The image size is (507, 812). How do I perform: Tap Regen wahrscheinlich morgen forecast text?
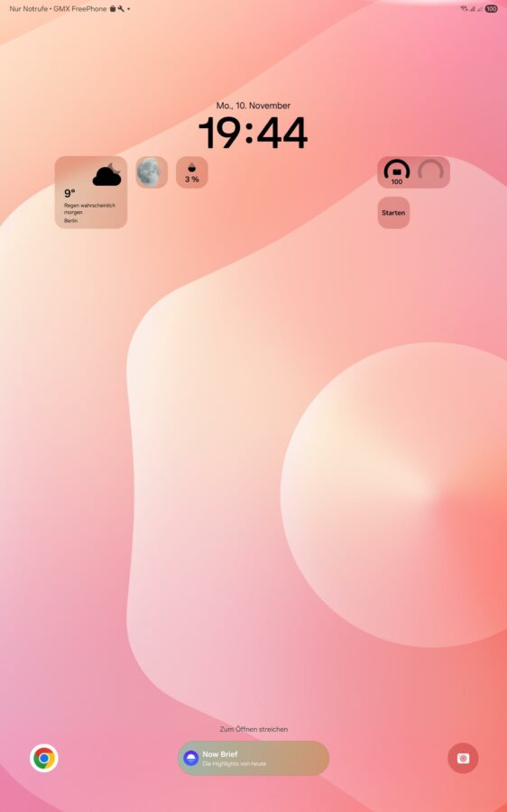click(89, 208)
